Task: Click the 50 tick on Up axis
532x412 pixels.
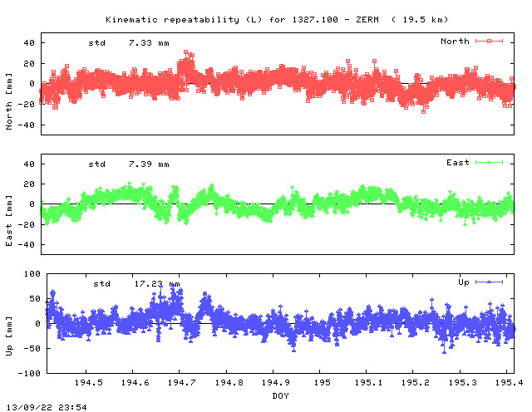Action: [35, 299]
